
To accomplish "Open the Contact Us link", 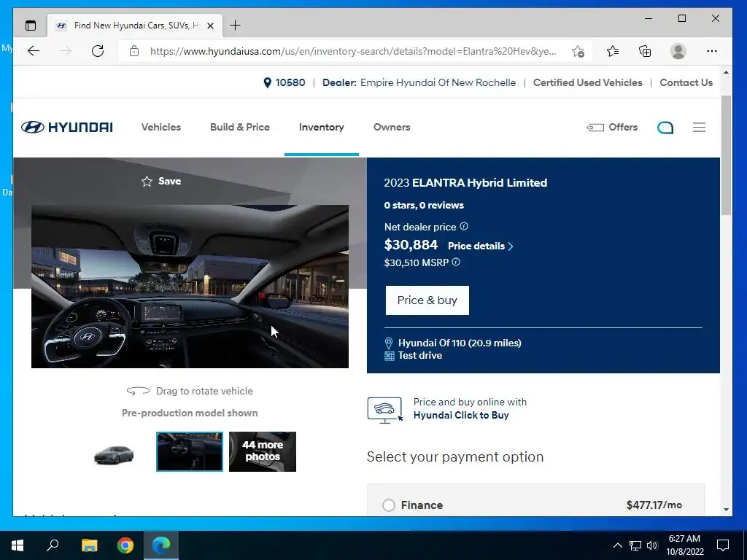I will coord(686,82).
